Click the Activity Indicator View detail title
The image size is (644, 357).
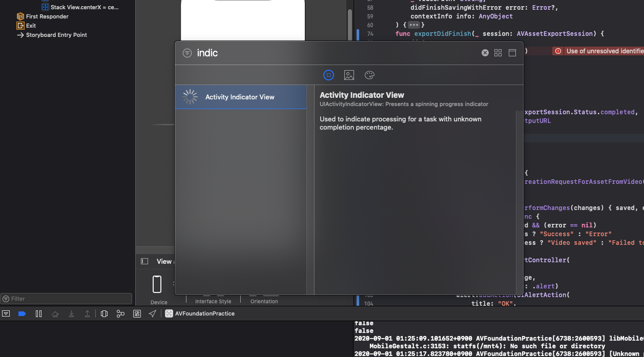tap(362, 95)
